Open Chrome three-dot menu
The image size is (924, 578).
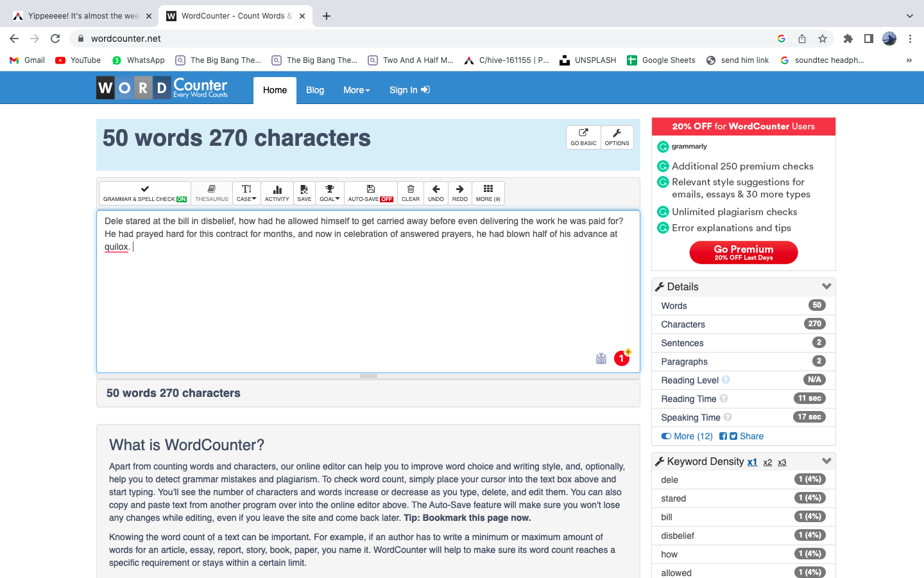tap(910, 39)
